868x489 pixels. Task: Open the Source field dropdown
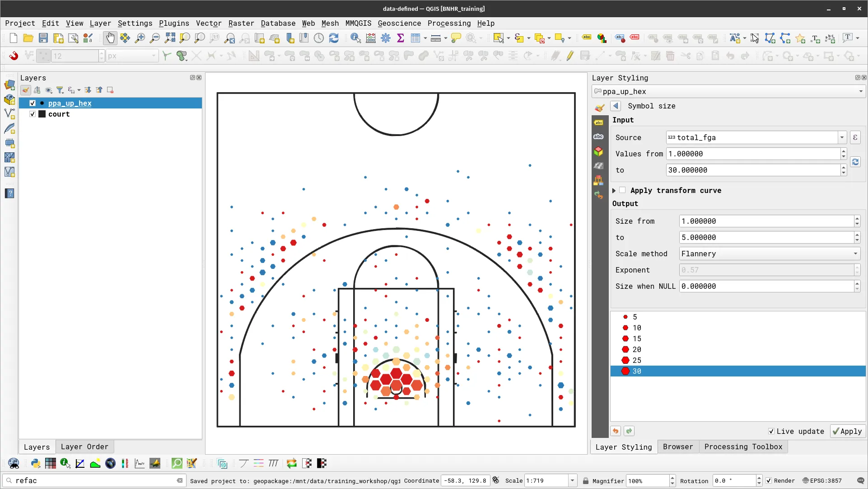(843, 137)
